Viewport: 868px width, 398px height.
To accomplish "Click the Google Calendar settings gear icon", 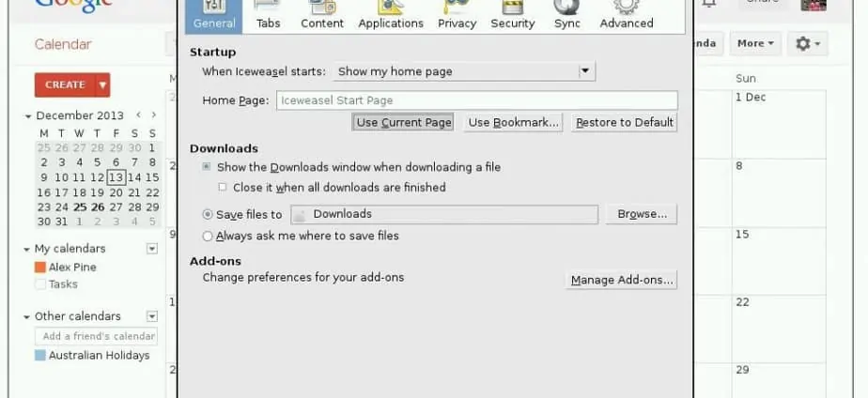I will coord(807,43).
